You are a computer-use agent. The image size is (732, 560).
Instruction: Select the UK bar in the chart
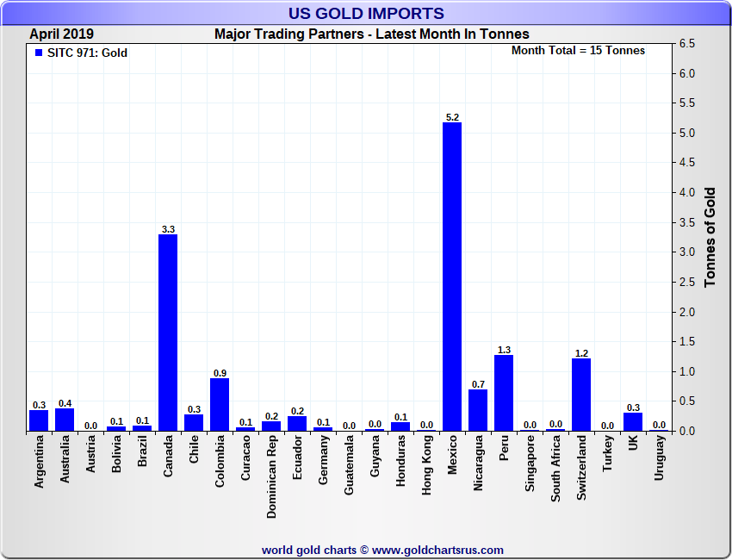pos(633,422)
